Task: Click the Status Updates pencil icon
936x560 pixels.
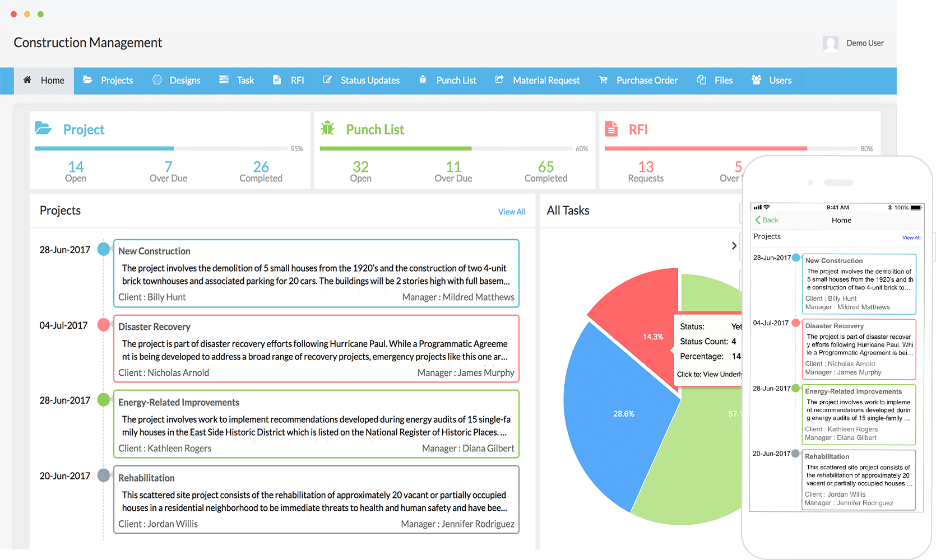Action: coord(327,80)
